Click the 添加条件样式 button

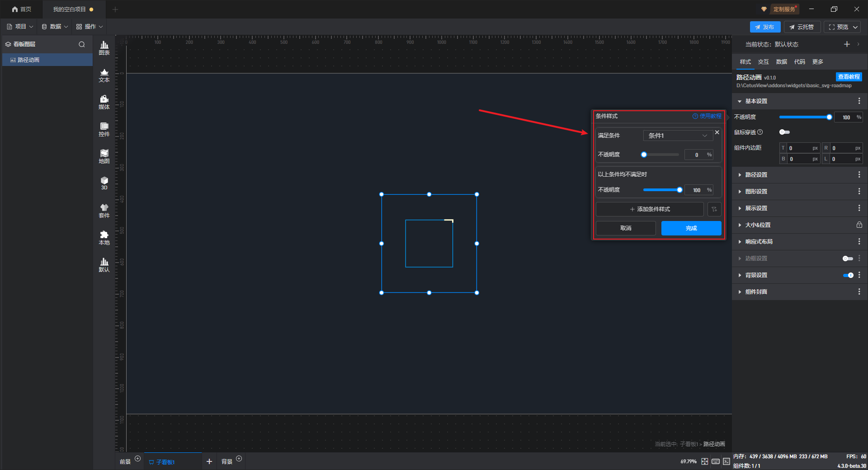pyautogui.click(x=650, y=209)
